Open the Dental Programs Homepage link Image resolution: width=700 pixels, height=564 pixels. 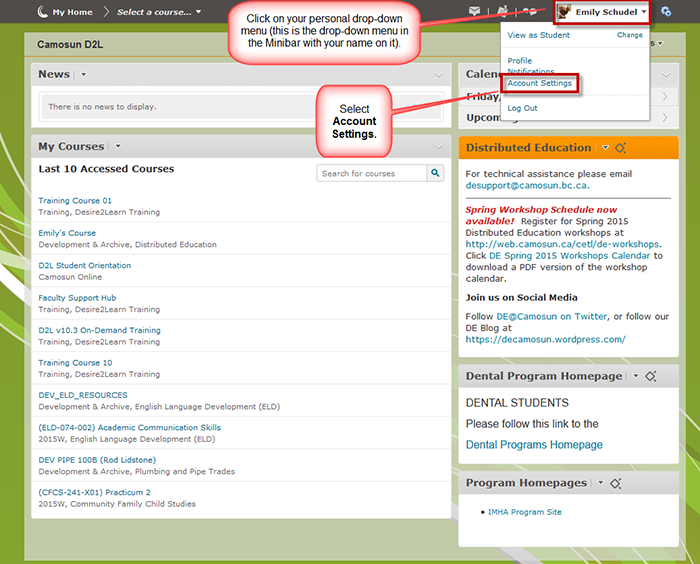tap(534, 445)
